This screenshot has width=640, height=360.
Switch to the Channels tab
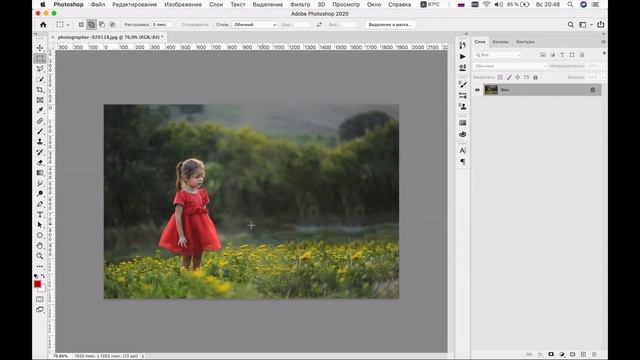tap(500, 42)
